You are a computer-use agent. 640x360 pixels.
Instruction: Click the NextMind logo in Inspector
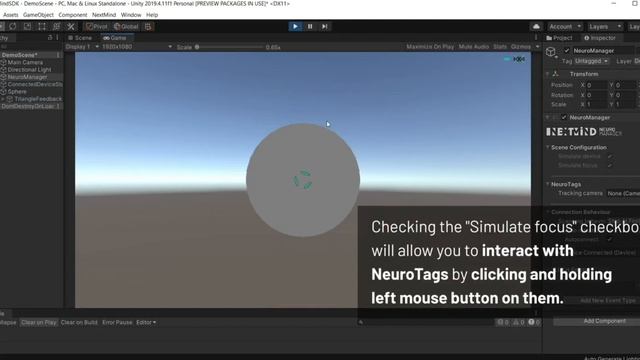tap(584, 132)
